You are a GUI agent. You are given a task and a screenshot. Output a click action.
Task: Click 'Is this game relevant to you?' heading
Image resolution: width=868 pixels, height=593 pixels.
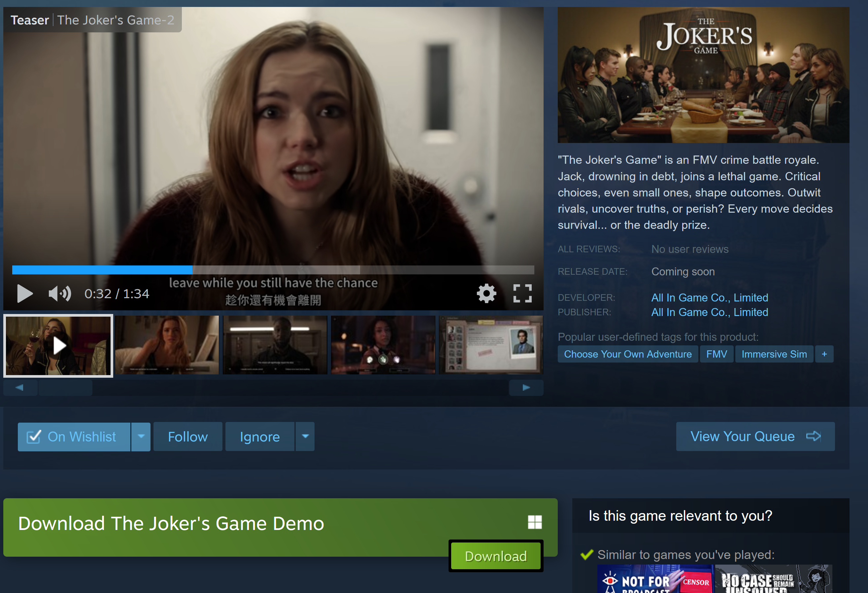pyautogui.click(x=680, y=516)
